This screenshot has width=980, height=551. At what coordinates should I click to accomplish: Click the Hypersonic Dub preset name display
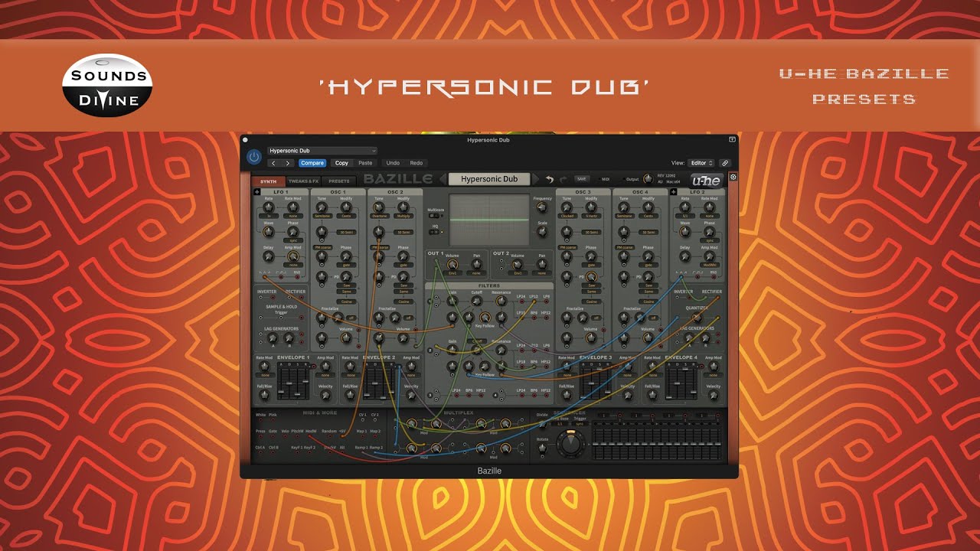[489, 179]
